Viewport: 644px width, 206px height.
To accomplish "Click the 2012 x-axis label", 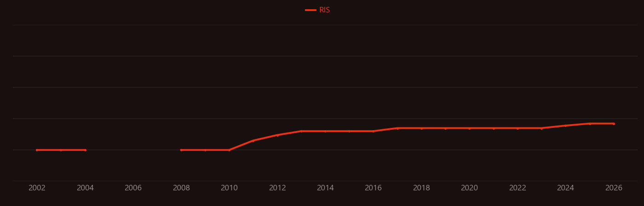I will coord(277,188).
